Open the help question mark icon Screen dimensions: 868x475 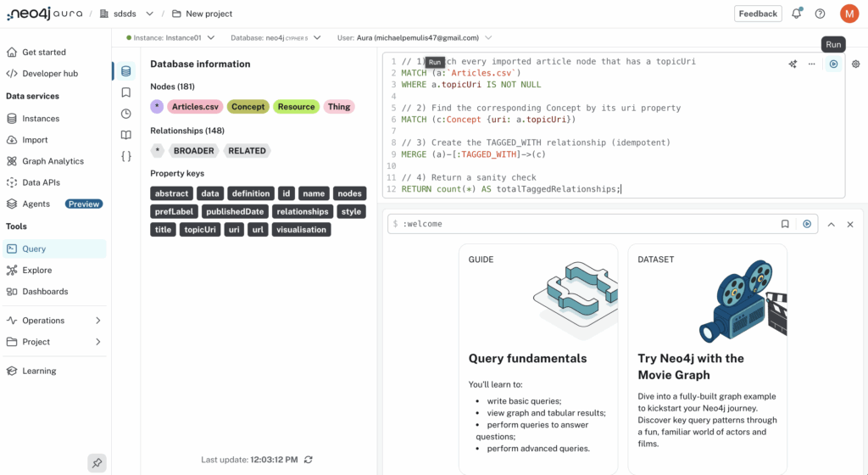(x=820, y=14)
